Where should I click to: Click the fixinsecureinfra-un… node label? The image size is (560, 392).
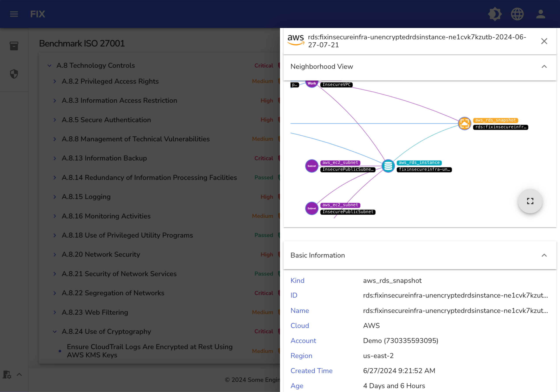point(424,170)
